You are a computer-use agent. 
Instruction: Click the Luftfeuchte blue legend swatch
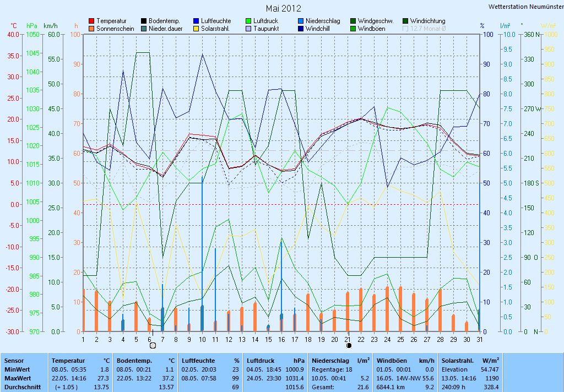pyautogui.click(x=197, y=21)
